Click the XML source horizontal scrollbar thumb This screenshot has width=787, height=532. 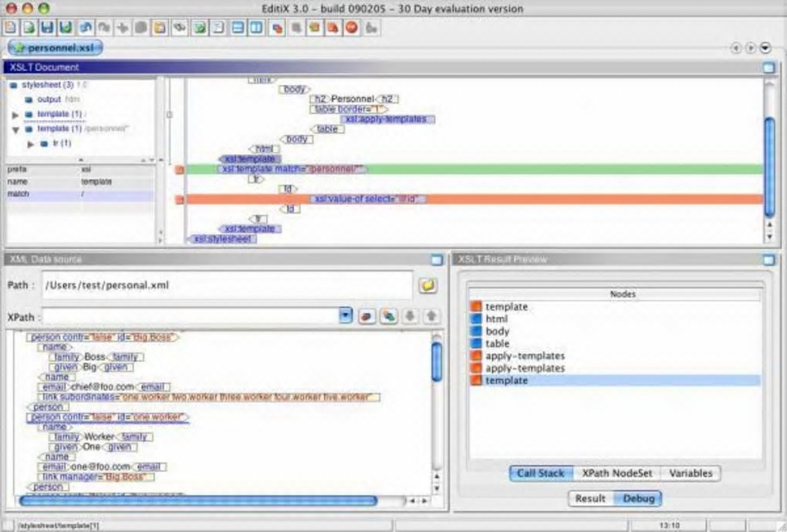[x=198, y=500]
